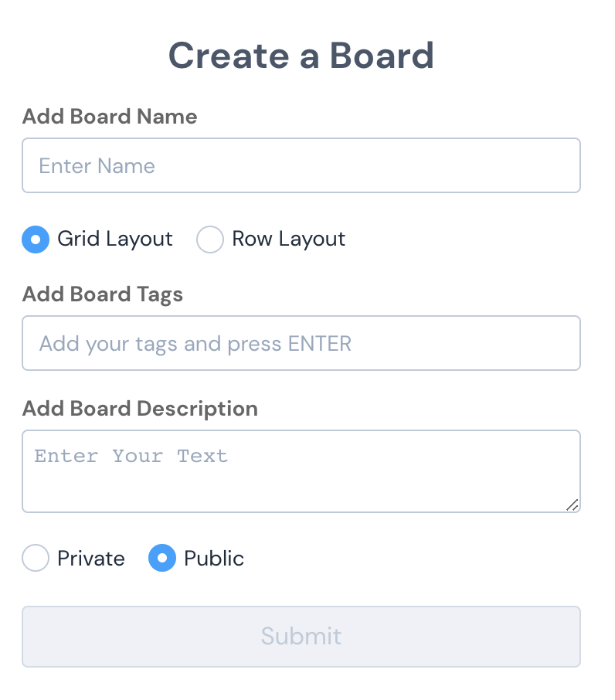Screen dimensions: 615x700
Task: Focus the board tags input
Action: 301,342
